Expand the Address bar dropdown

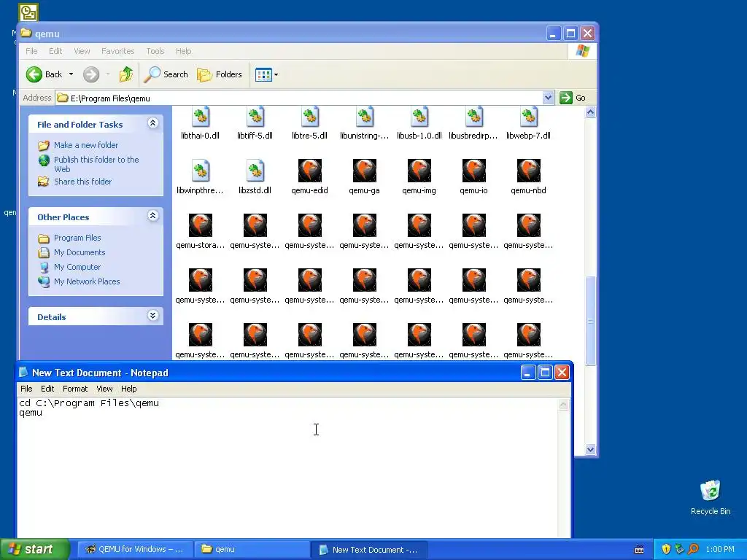click(x=548, y=98)
